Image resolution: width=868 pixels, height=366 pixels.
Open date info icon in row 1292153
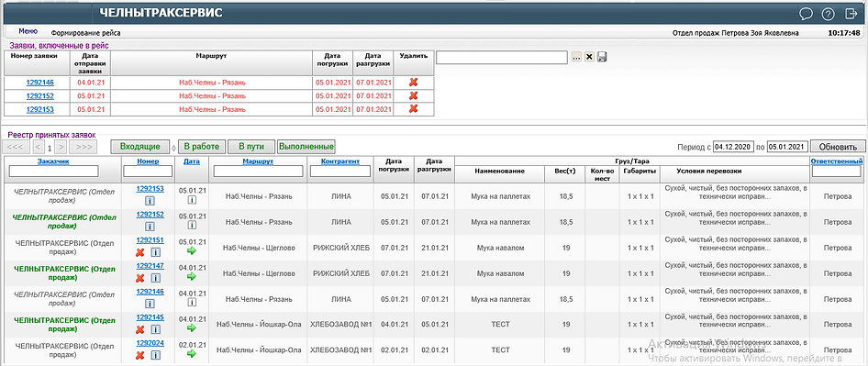pyautogui.click(x=192, y=200)
